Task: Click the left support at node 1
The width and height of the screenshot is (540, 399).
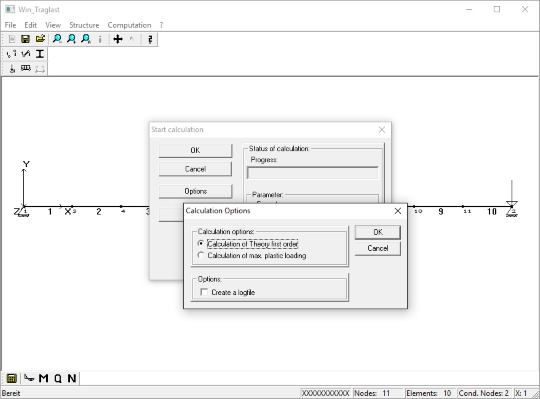Action: (x=23, y=210)
